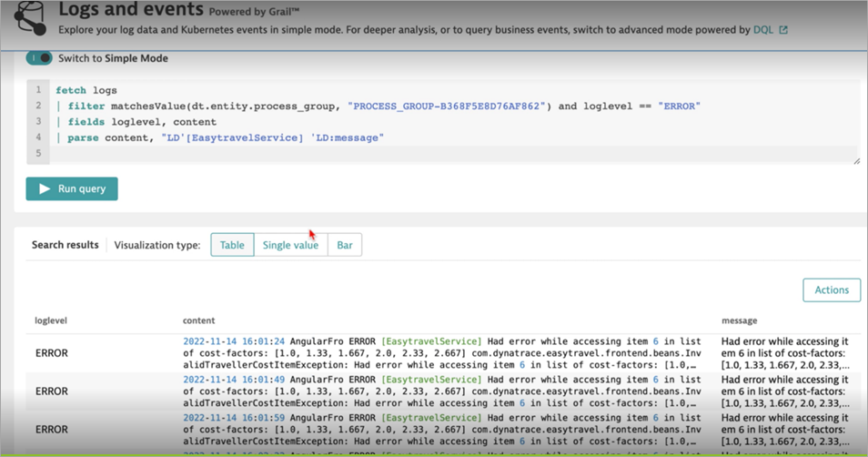Viewport: 868px width, 457px height.
Task: Click the ERROR cell for the 16:01:49 log row
Action: click(52, 391)
